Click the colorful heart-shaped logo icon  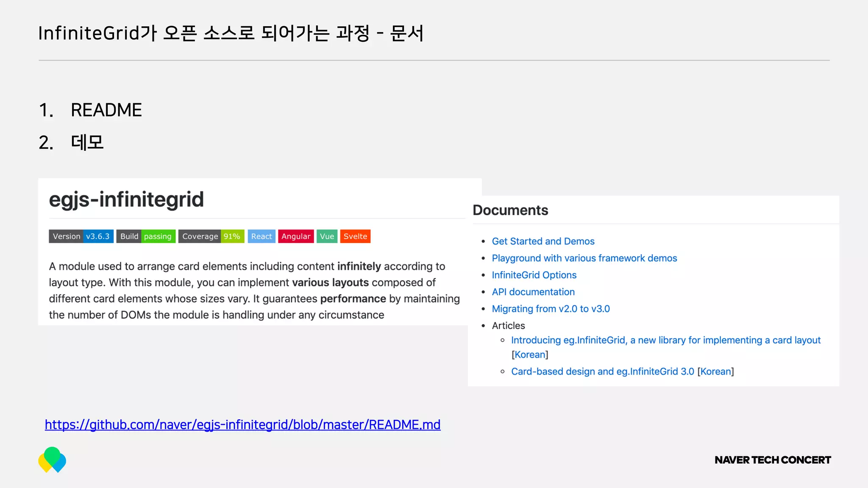(52, 460)
